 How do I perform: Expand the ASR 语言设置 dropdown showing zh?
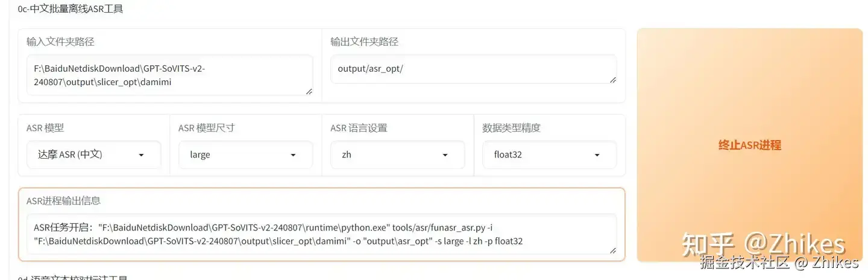click(397, 155)
